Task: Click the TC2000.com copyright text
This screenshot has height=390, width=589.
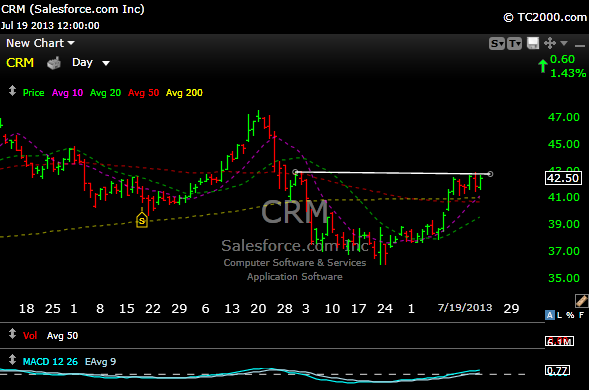Action: pyautogui.click(x=545, y=17)
